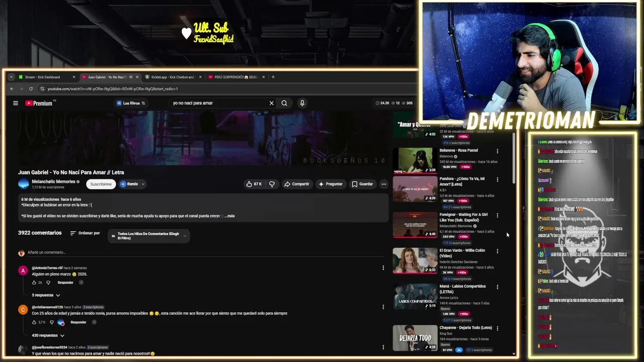
Task: Open YouTube sidebar hamburger menu
Action: tap(16, 103)
